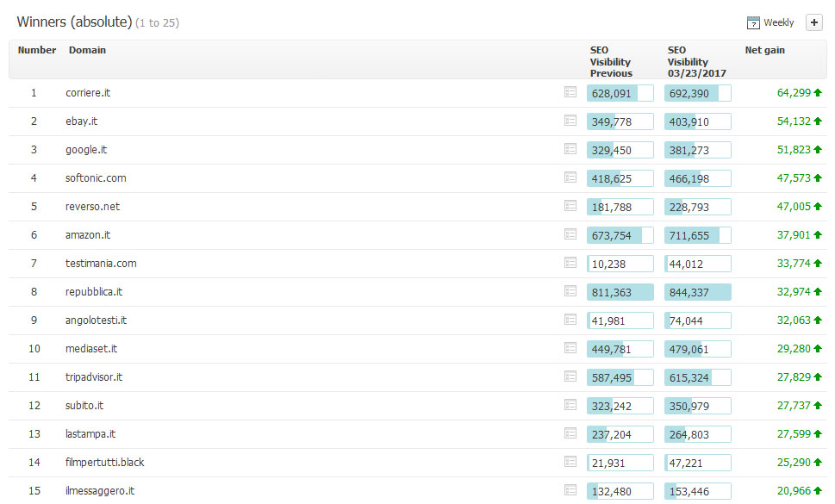Sort by the Net gain header

coord(764,50)
